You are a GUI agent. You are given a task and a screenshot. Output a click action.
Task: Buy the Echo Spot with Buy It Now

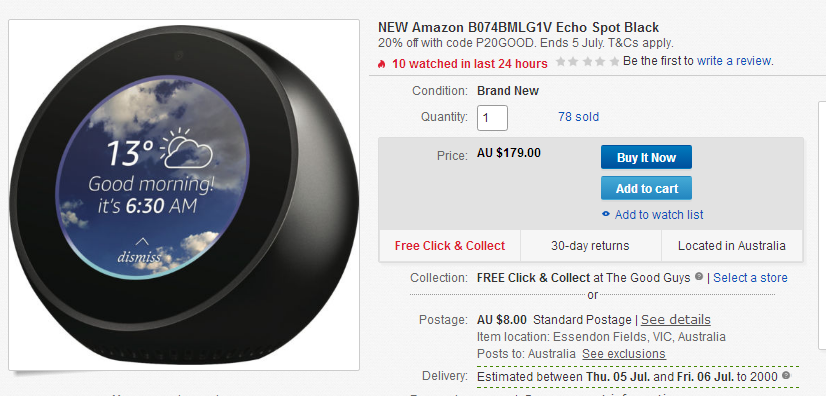click(x=646, y=157)
